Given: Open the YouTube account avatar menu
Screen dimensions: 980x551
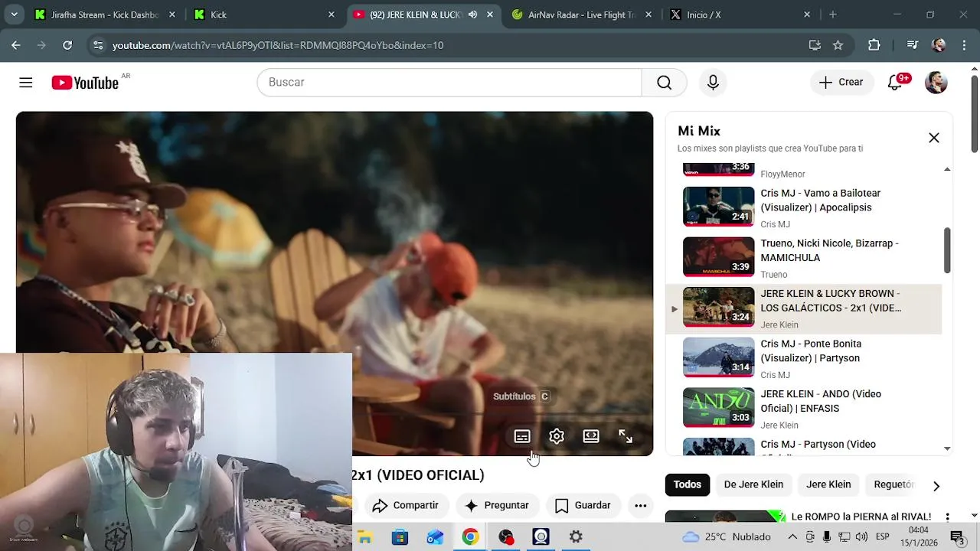Looking at the screenshot, I should coord(936,83).
